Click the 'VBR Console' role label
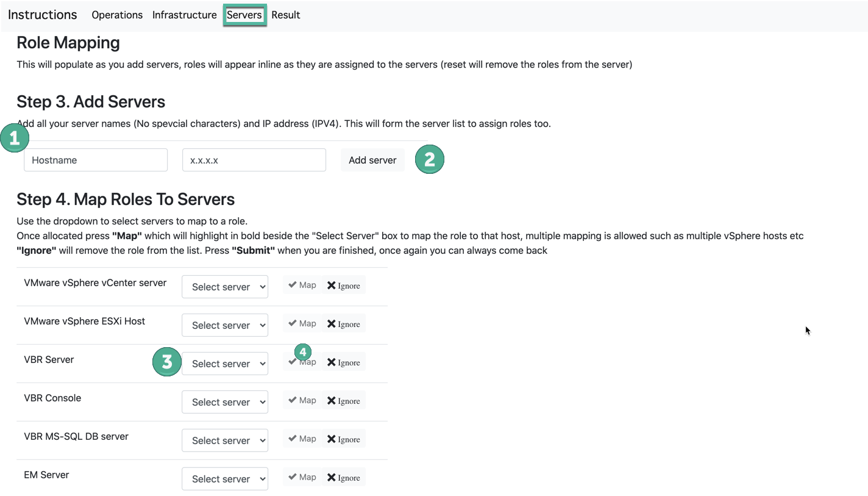This screenshot has height=496, width=868. pyautogui.click(x=52, y=398)
